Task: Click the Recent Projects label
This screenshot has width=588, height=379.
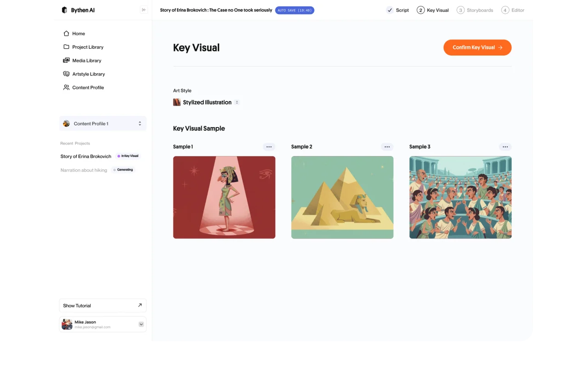Action: [75, 144]
